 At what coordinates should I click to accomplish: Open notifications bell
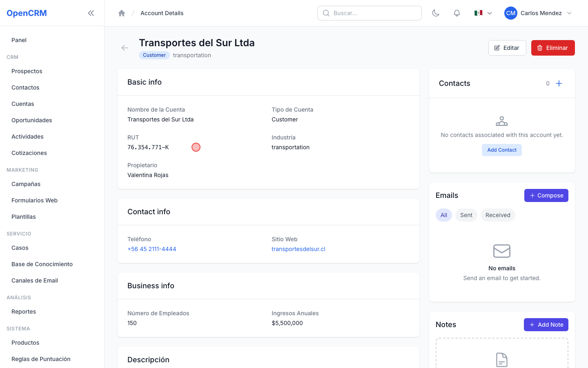(x=457, y=13)
